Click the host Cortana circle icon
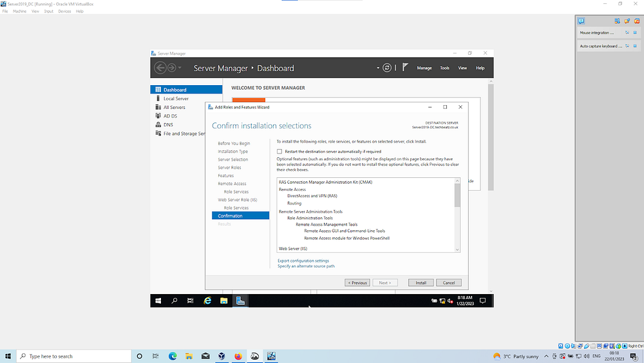The height and width of the screenshot is (363, 644). pos(139,356)
